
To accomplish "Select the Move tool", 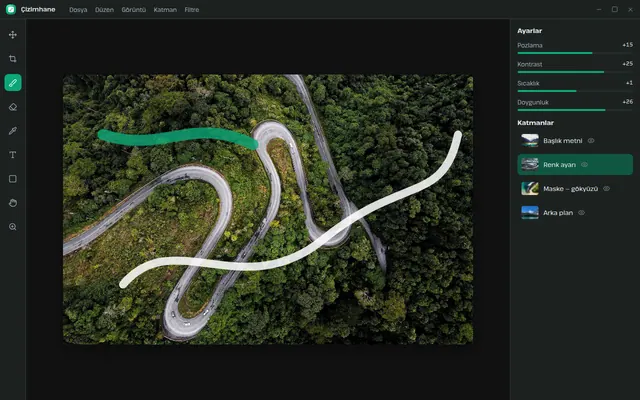I will tap(13, 35).
